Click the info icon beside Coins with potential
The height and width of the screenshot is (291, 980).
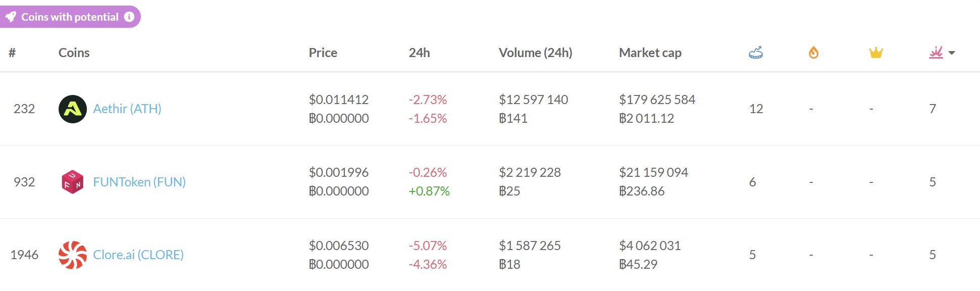click(x=129, y=17)
